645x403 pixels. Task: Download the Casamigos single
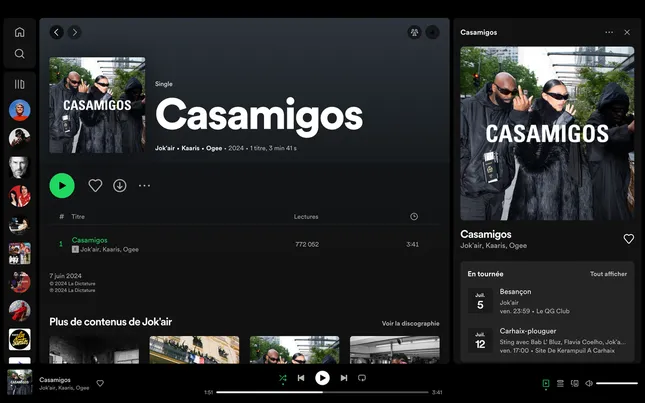point(120,185)
